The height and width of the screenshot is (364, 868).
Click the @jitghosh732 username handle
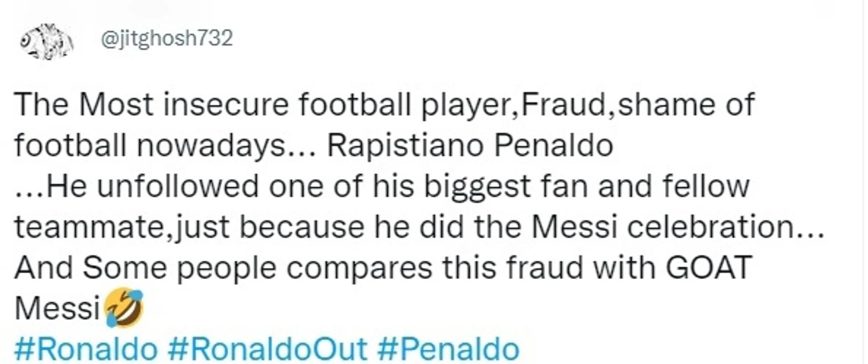167,39
